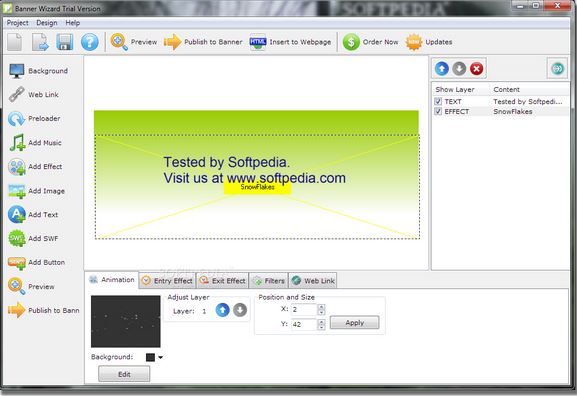This screenshot has width=577, height=396.
Task: Move layer up with blue arrow in layer panel
Action: [x=442, y=68]
